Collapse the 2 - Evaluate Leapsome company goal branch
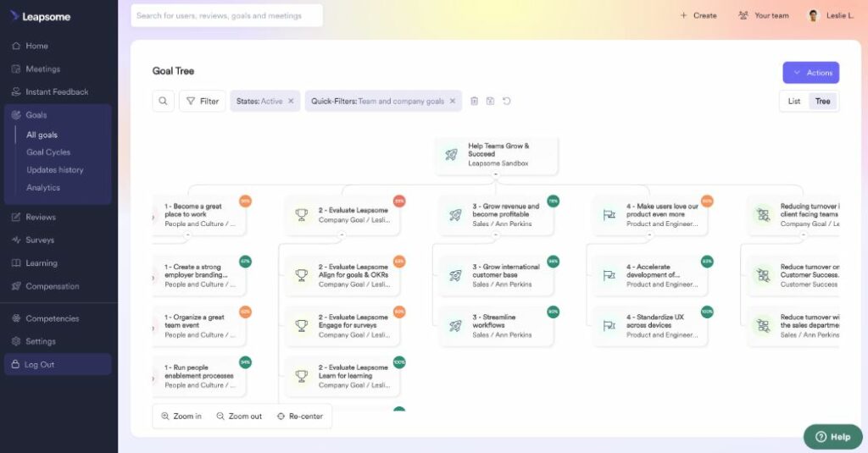This screenshot has height=453, width=868. (342, 235)
